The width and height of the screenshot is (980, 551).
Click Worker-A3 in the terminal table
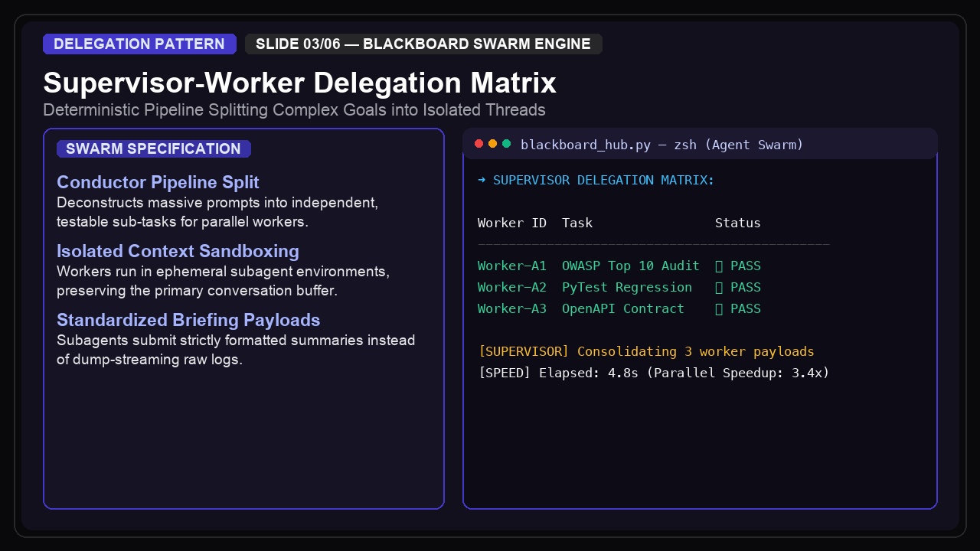(x=512, y=309)
